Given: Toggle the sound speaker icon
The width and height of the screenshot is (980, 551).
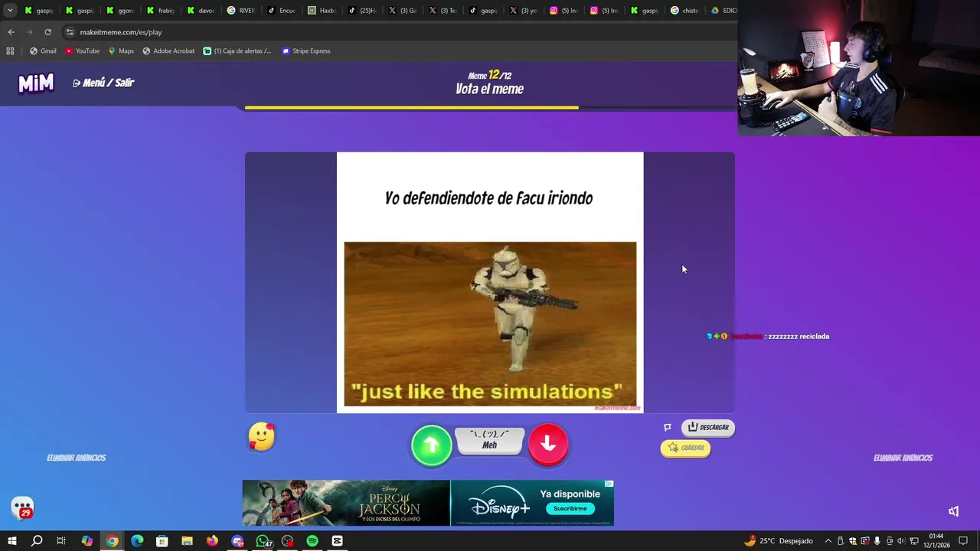Looking at the screenshot, I should (953, 511).
